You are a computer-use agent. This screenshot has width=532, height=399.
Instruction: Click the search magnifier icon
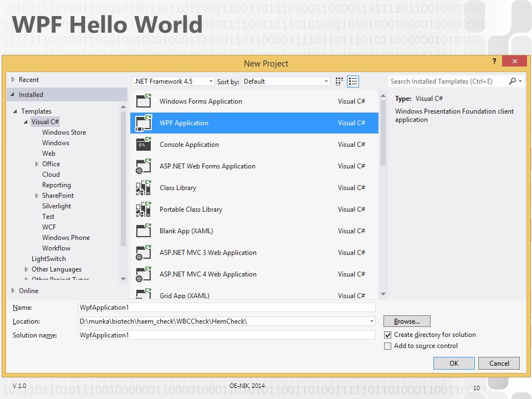click(512, 81)
